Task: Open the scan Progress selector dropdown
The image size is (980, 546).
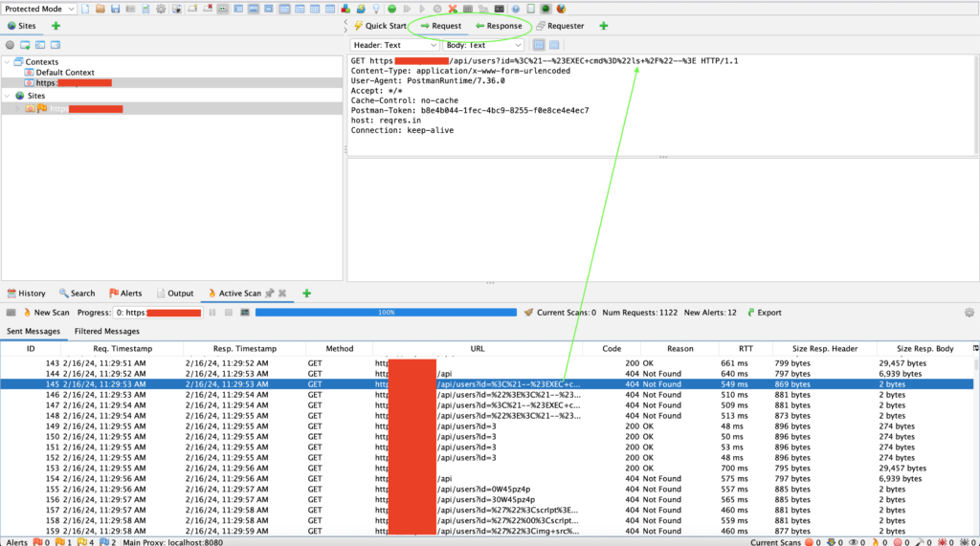Action: [157, 313]
